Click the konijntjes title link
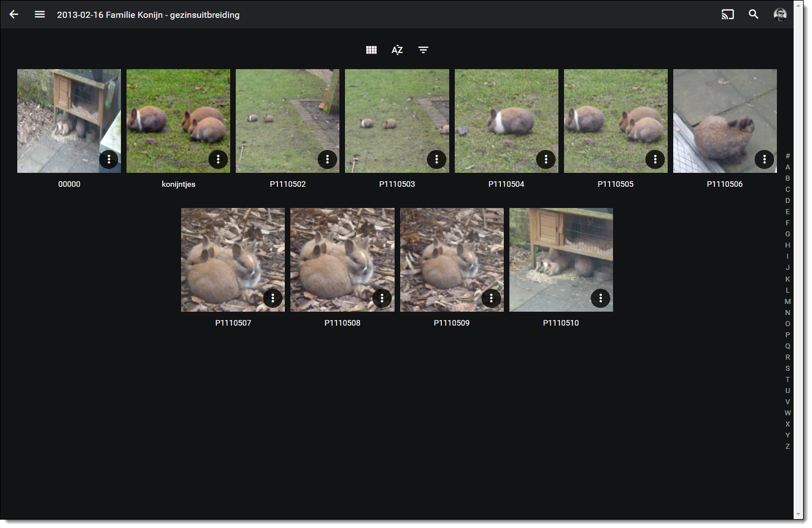 tap(178, 184)
